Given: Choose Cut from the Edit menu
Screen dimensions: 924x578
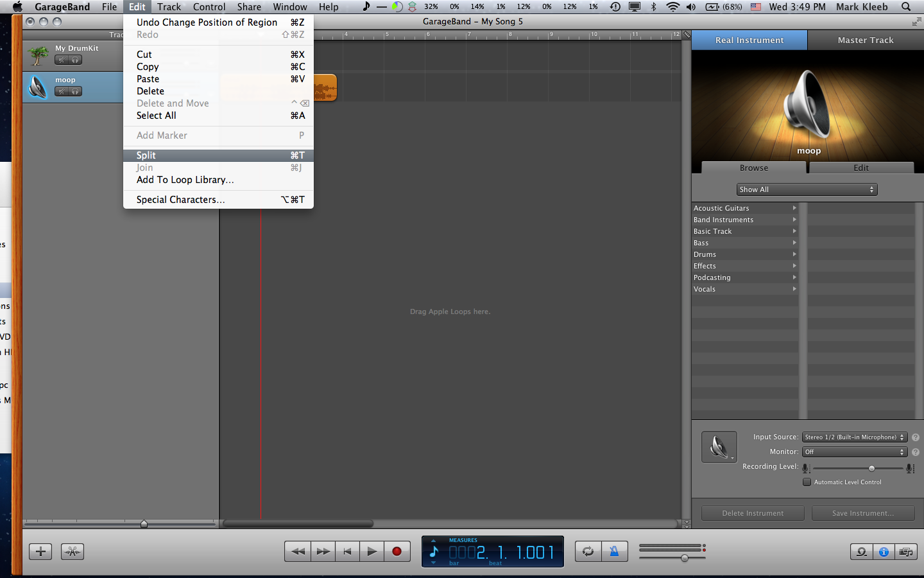Looking at the screenshot, I should click(218, 55).
